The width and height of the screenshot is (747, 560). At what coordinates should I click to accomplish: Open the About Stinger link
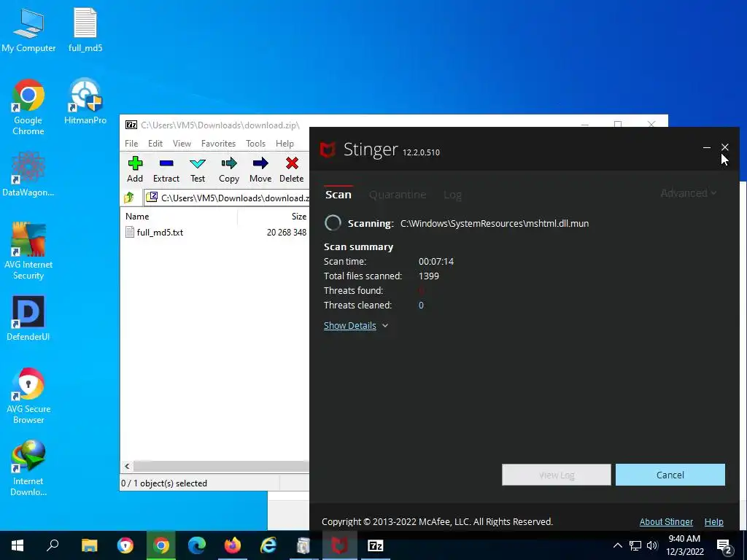[666, 522]
